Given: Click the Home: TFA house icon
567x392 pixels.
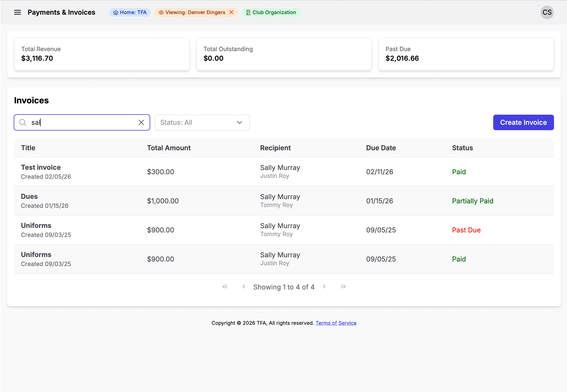Looking at the screenshot, I should coord(116,12).
